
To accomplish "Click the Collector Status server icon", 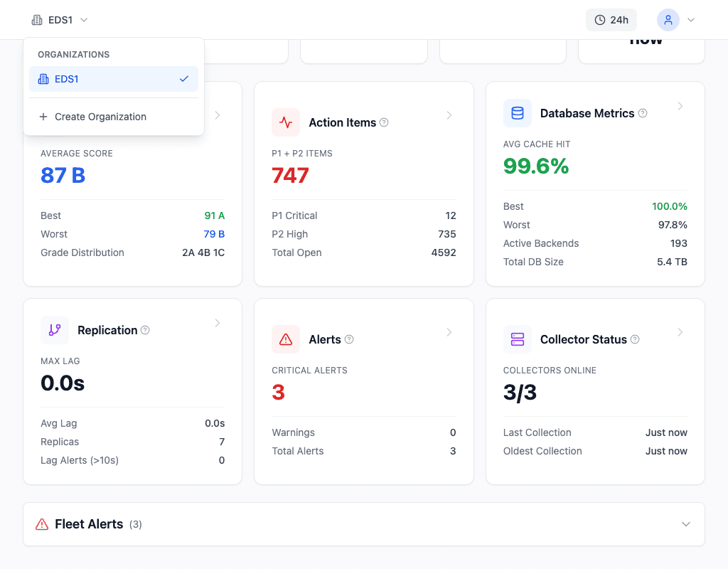I will 518,339.
